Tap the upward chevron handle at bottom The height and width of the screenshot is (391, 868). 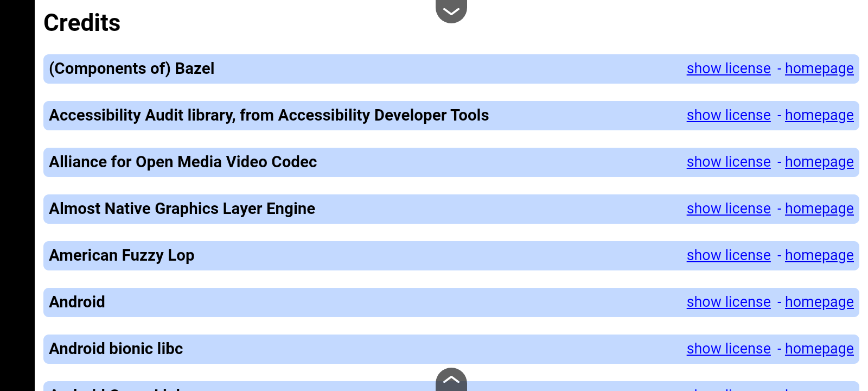pos(451,380)
